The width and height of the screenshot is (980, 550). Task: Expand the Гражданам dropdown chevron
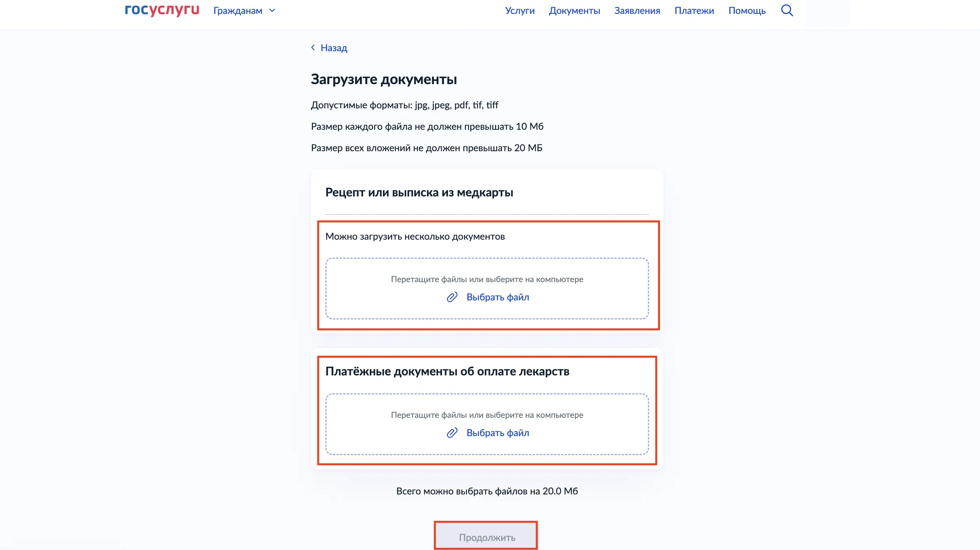coord(272,11)
